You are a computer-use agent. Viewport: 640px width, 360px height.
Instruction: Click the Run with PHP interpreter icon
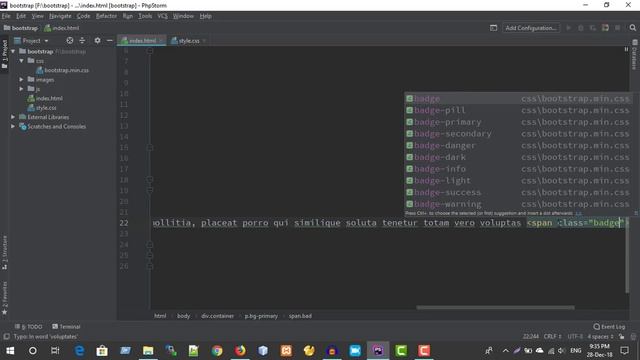pos(493,28)
